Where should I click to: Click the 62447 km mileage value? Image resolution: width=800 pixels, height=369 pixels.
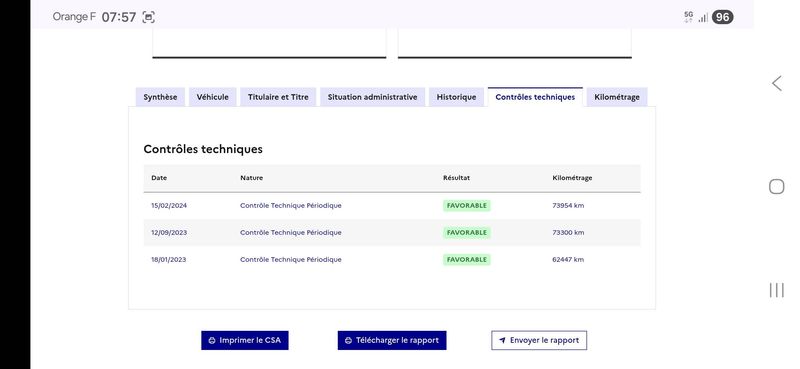pos(568,260)
